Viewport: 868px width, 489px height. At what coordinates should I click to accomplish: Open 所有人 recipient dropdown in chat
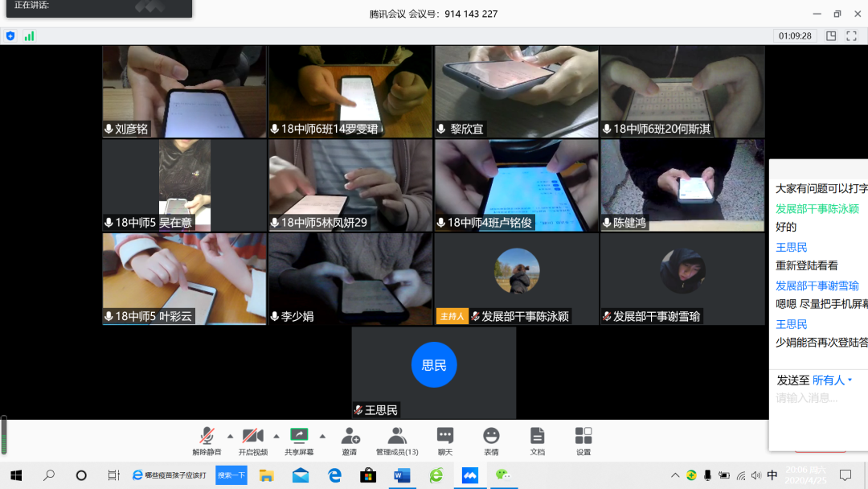[832, 380]
